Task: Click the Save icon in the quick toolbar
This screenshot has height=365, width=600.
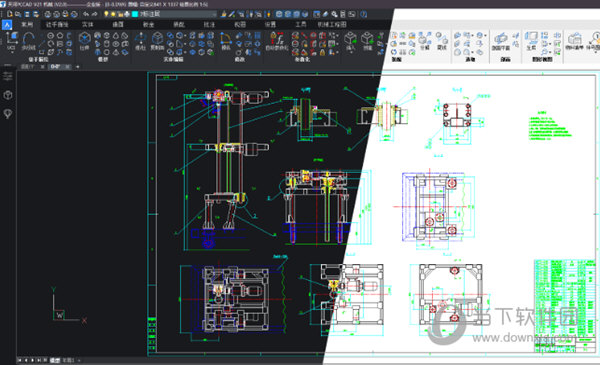Action: 27,14
